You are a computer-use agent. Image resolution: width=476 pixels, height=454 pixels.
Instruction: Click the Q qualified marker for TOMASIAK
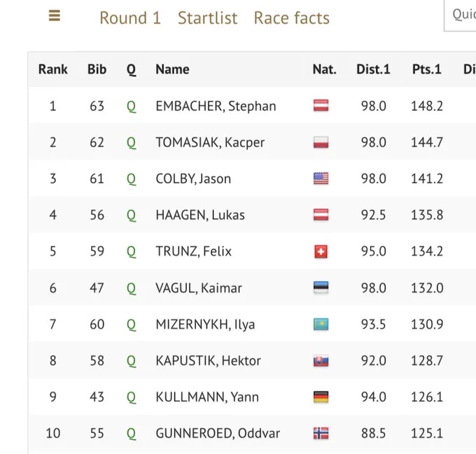[x=131, y=142]
